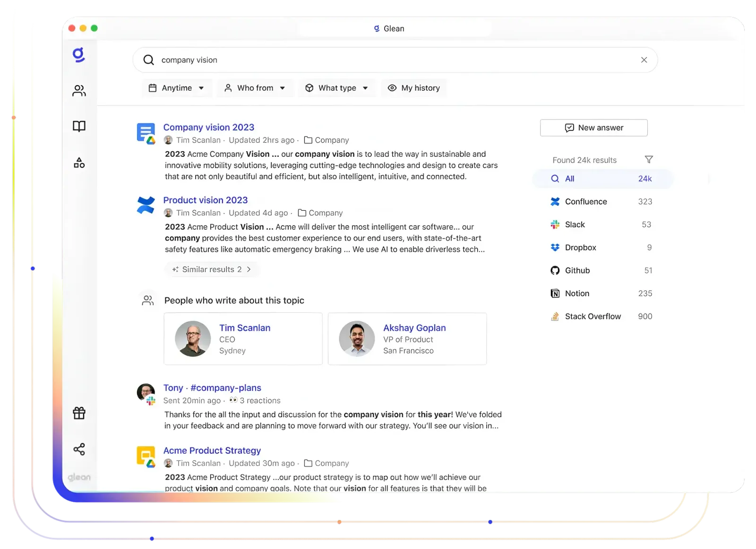Click the Notion logo in results filter
The image size is (756, 549).
(x=555, y=293)
